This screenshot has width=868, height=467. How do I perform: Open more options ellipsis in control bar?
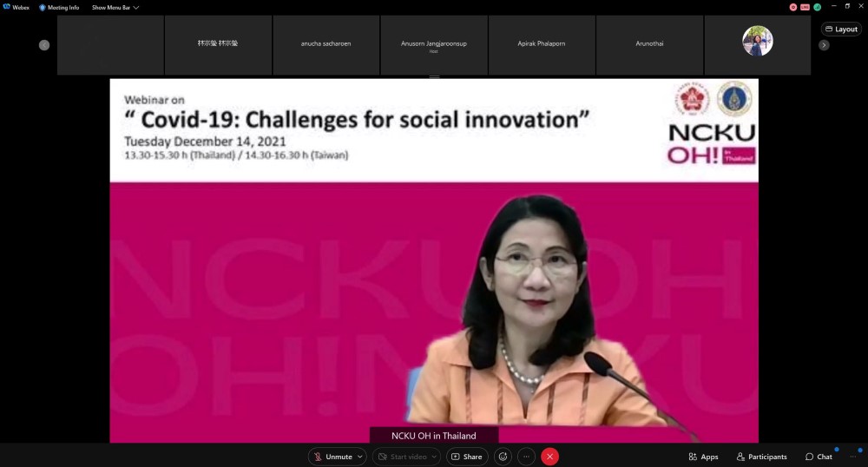pyautogui.click(x=527, y=457)
